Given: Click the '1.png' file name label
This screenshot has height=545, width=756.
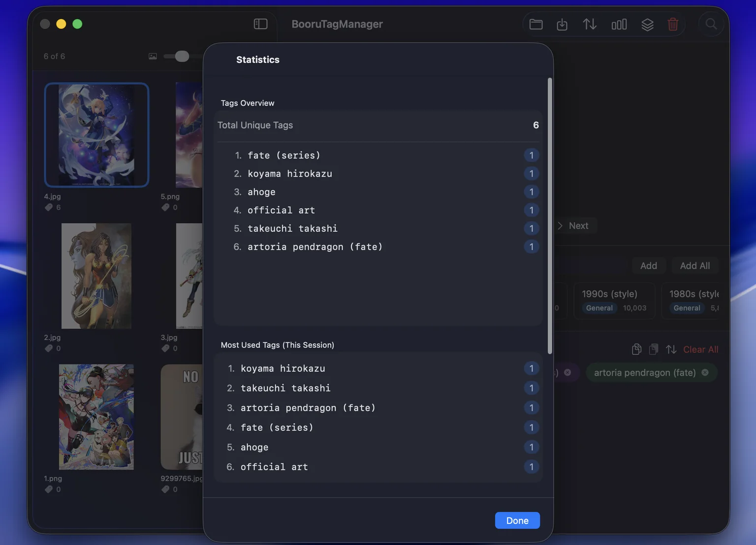Looking at the screenshot, I should coord(53,478).
